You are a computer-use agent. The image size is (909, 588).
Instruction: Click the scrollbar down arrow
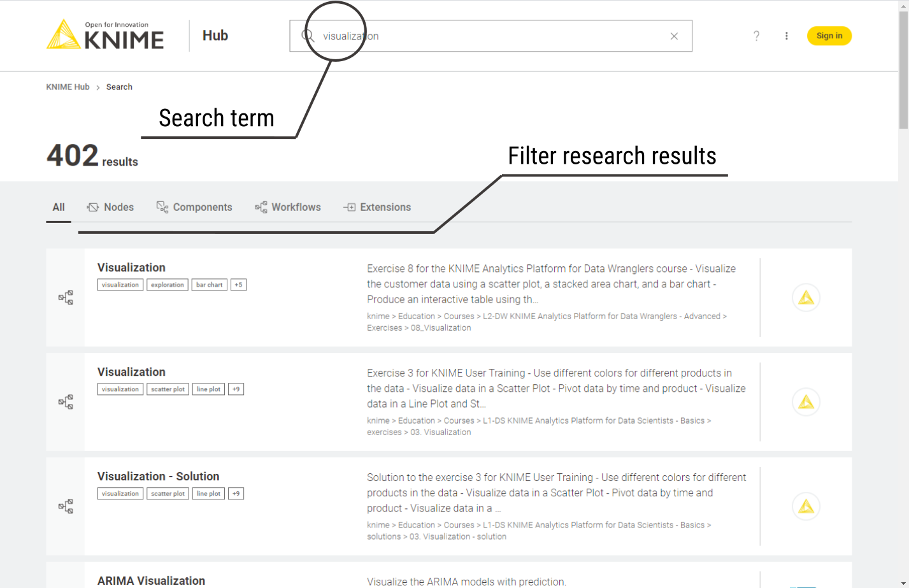903,583
